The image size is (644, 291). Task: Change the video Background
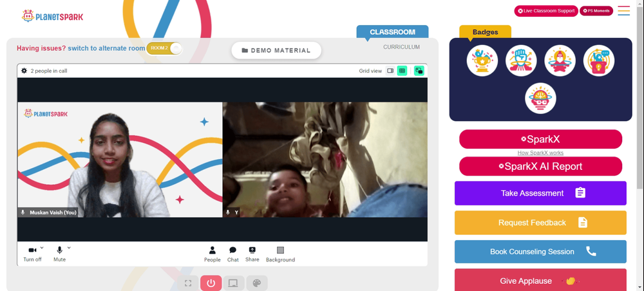coord(280,254)
